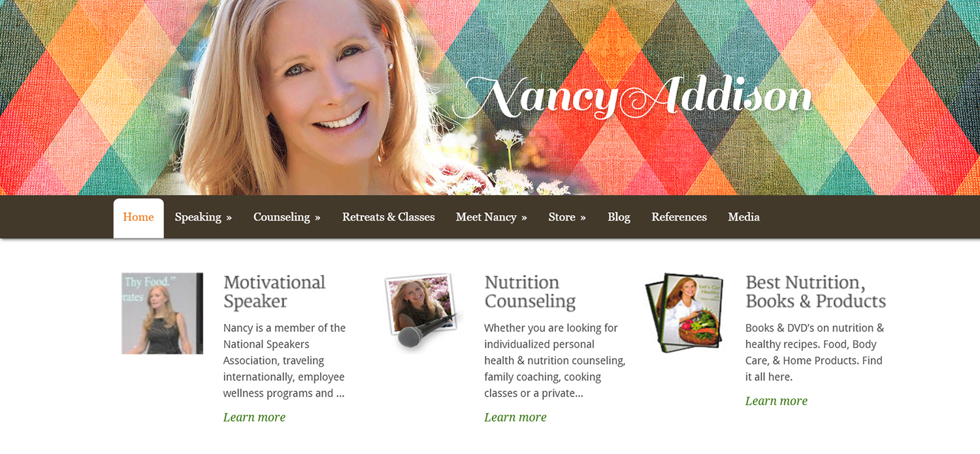Open the Nutrition Counseling heading
This screenshot has width=980, height=454.
click(530, 292)
